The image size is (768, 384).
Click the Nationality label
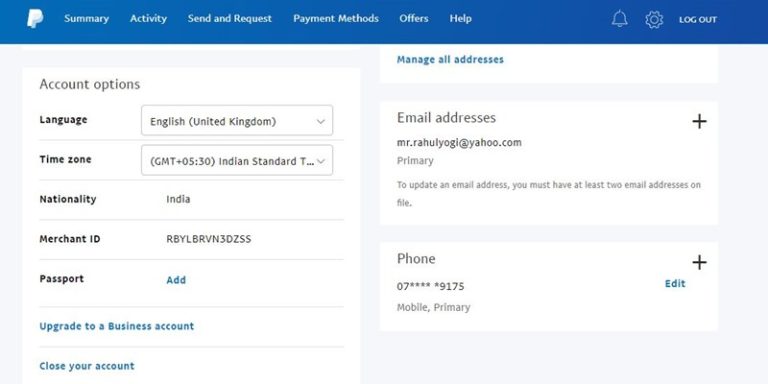point(68,199)
